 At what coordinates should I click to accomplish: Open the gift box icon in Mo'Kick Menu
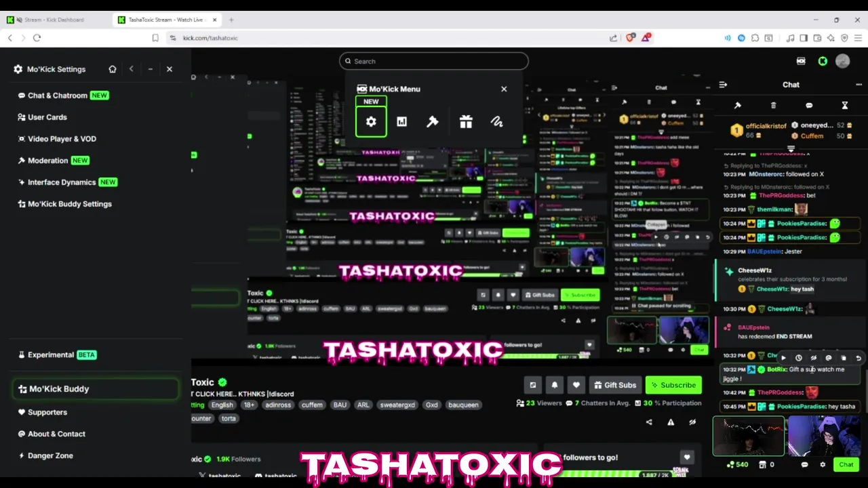click(x=466, y=122)
